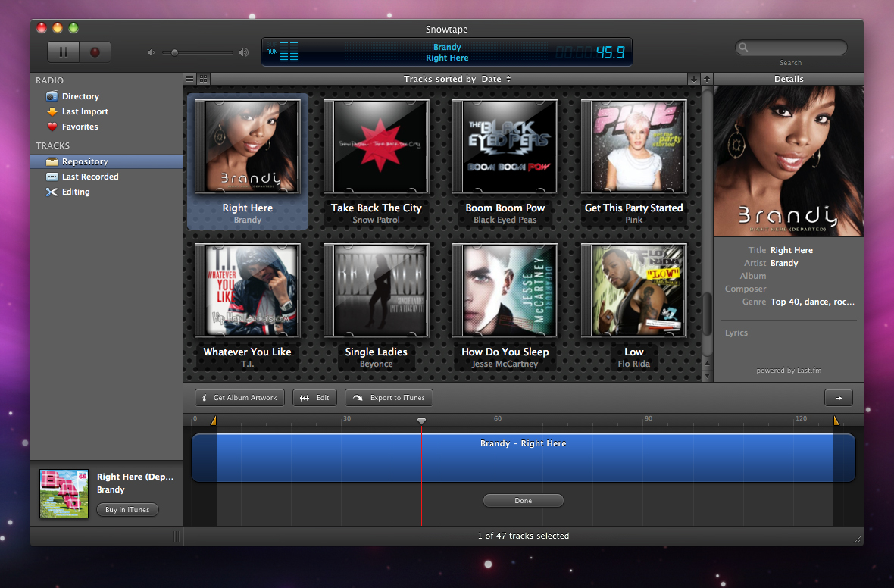This screenshot has width=894, height=588.
Task: Click the Brandy – Right Here clip
Action: (x=524, y=458)
